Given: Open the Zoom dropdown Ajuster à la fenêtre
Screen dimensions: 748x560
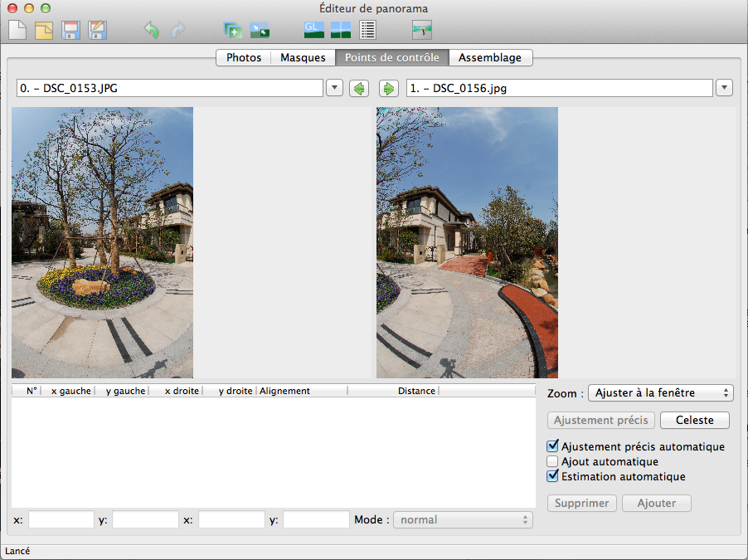Looking at the screenshot, I should 659,392.
